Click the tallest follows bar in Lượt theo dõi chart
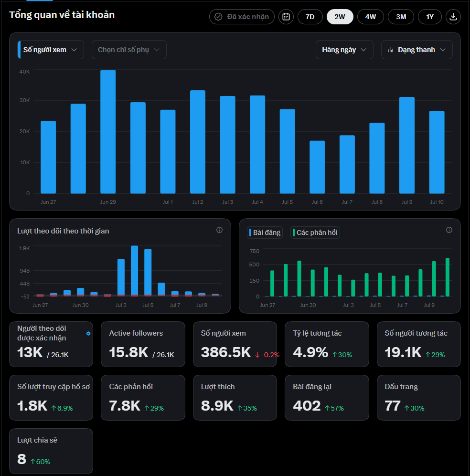Viewport: 470px width, 476px height. coord(135,271)
